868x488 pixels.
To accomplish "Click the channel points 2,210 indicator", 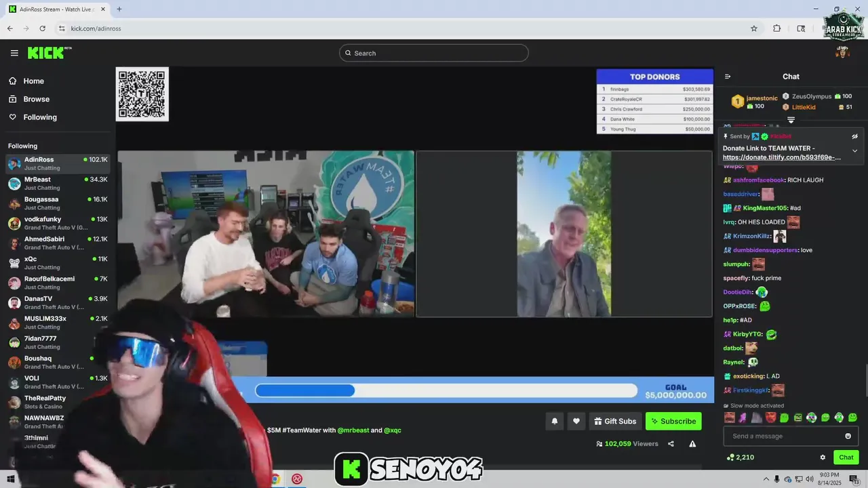I will pos(740,457).
